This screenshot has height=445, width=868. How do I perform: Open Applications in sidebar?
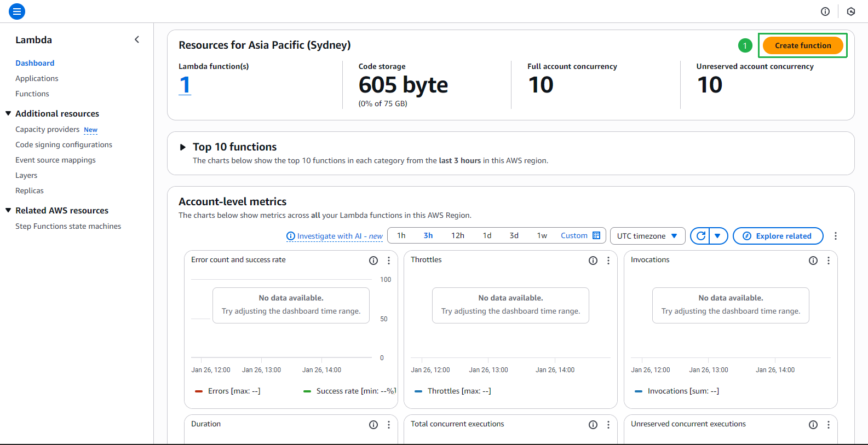(37, 78)
